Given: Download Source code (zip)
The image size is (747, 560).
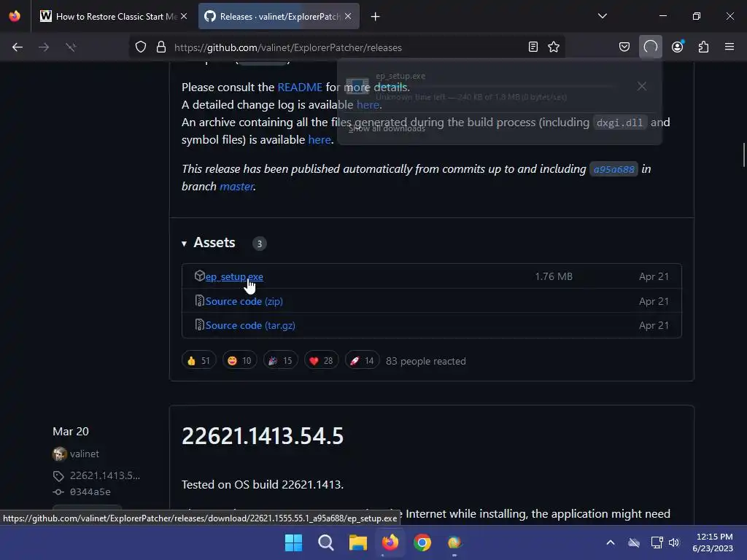Looking at the screenshot, I should click(x=244, y=301).
